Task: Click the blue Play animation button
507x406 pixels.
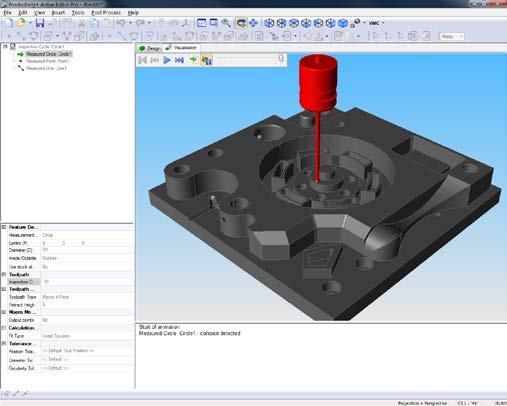Action: coord(167,60)
